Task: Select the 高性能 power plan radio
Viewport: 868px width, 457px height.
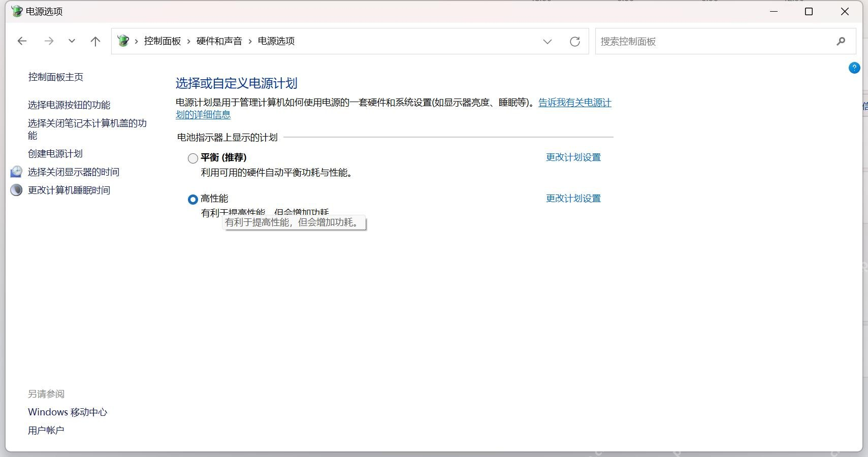Action: [192, 199]
